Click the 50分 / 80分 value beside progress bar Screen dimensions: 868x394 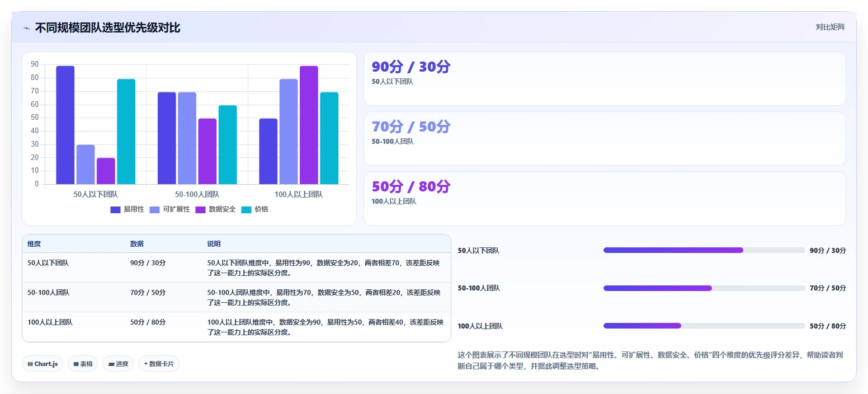[x=828, y=326]
